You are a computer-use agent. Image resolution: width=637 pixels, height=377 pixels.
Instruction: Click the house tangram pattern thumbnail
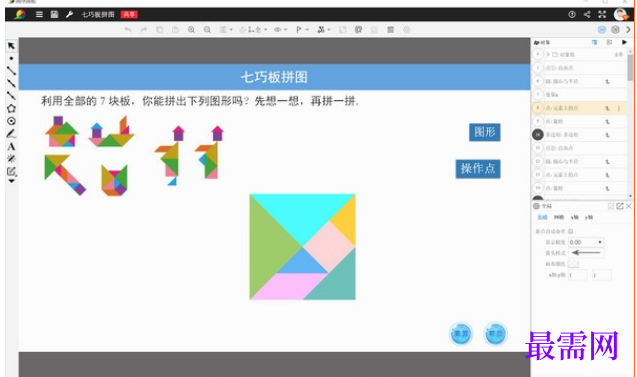click(x=62, y=132)
